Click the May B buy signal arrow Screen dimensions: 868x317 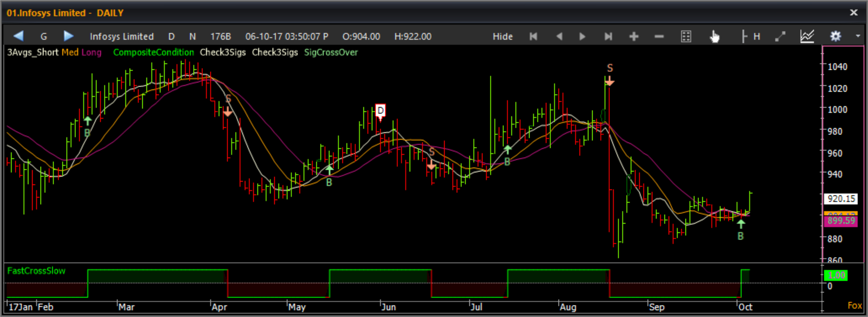point(329,170)
